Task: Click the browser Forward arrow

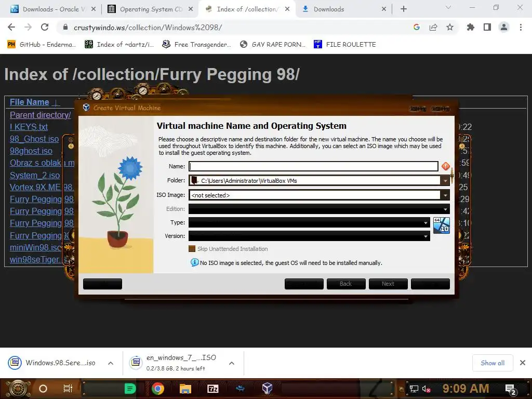Action: click(28, 28)
